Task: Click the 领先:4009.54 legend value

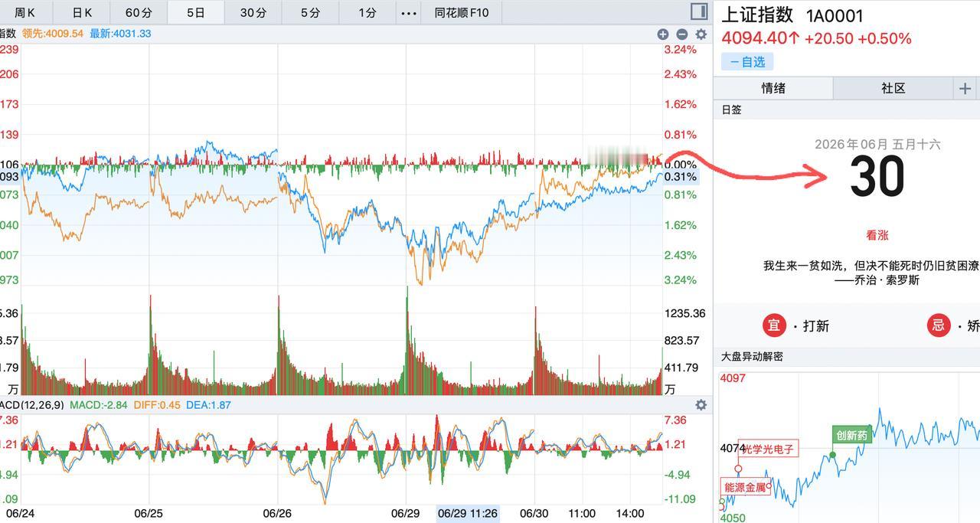Action: click(x=53, y=34)
